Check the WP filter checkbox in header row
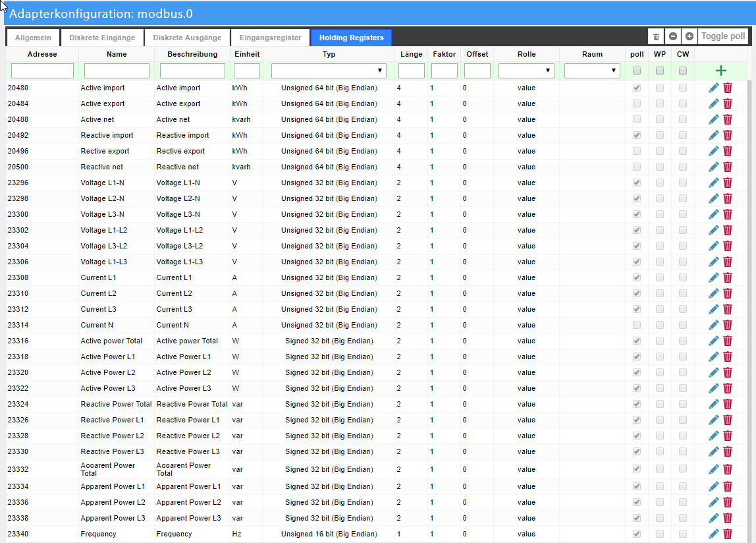 (660, 71)
